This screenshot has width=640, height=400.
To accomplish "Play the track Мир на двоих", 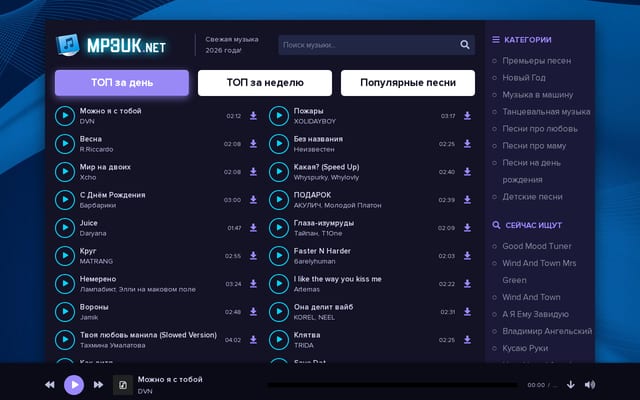I will tap(65, 172).
